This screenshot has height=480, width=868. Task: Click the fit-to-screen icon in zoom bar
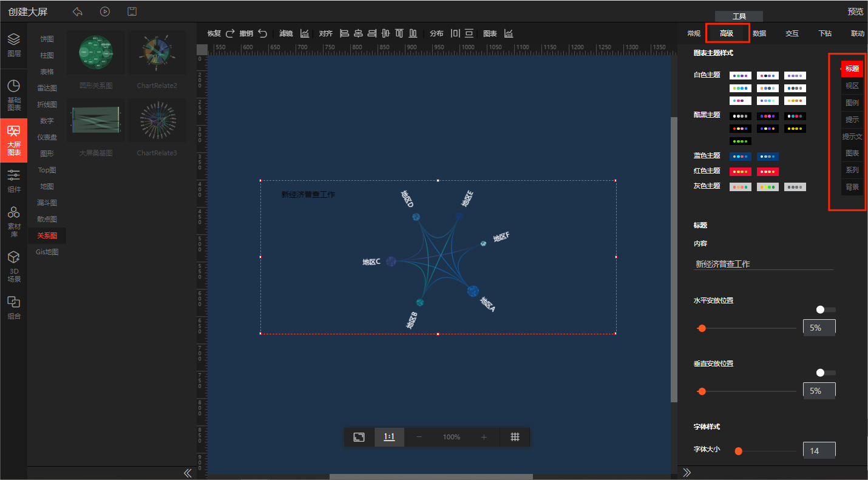pyautogui.click(x=359, y=437)
